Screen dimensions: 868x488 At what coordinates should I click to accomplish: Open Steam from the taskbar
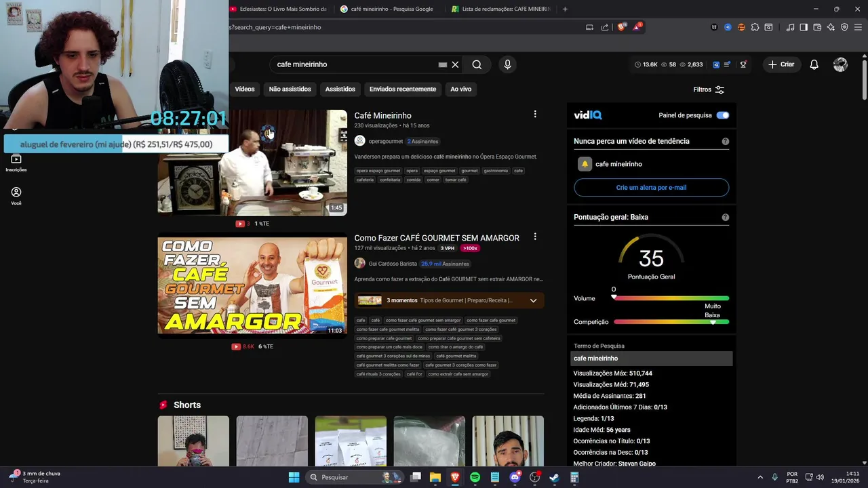point(554,477)
